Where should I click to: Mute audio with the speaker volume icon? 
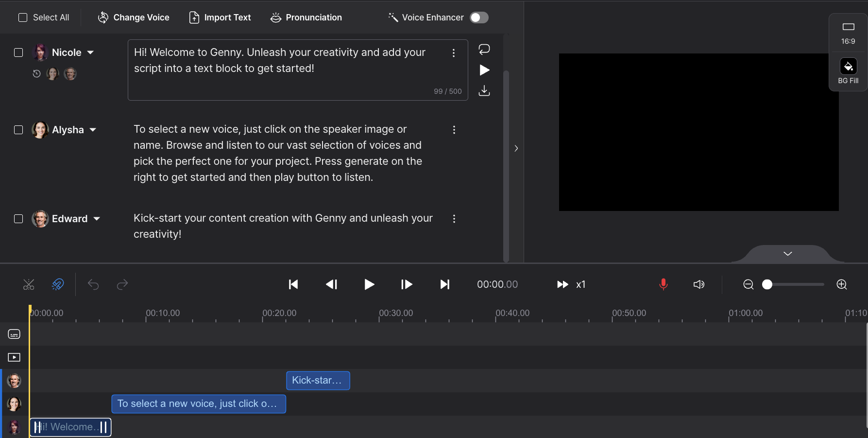coord(698,284)
